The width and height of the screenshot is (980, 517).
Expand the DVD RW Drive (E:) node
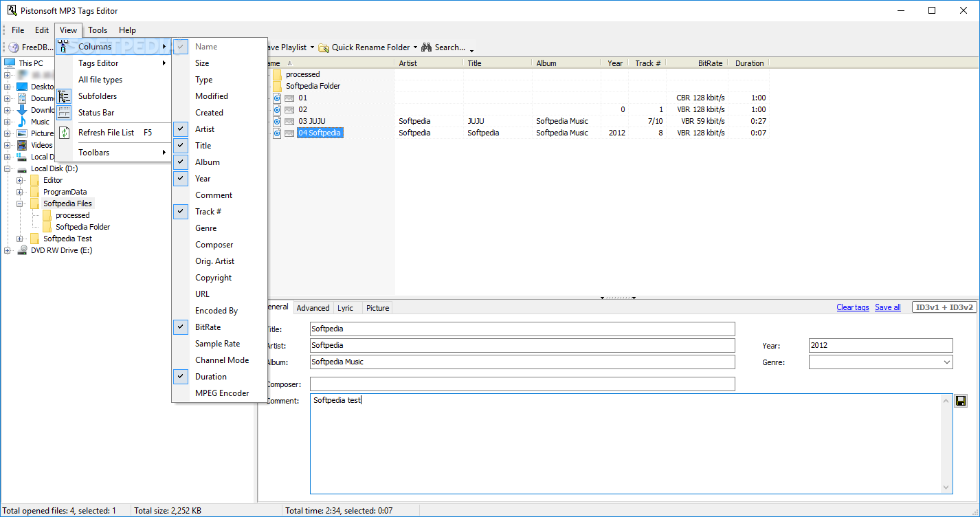pyautogui.click(x=8, y=250)
